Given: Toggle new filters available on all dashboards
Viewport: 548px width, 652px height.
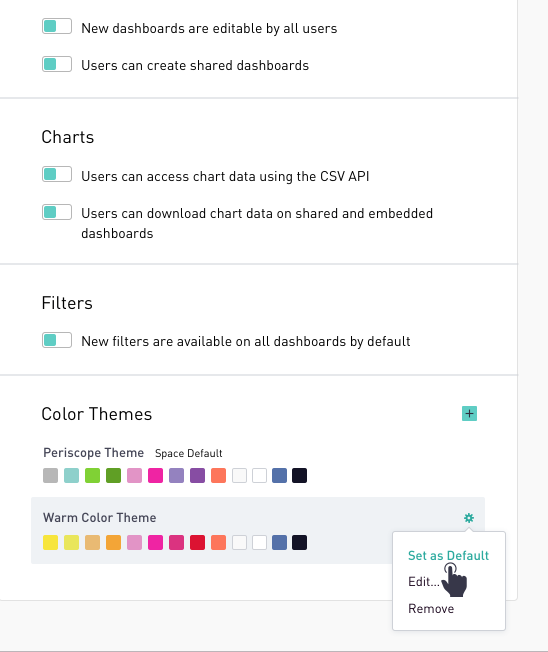Looking at the screenshot, I should click(x=57, y=341).
